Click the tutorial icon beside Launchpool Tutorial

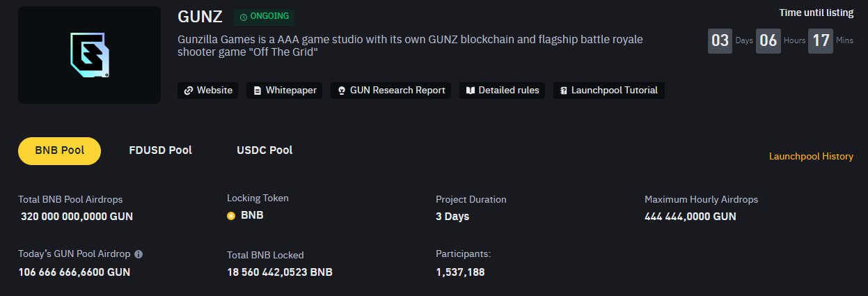pos(564,91)
